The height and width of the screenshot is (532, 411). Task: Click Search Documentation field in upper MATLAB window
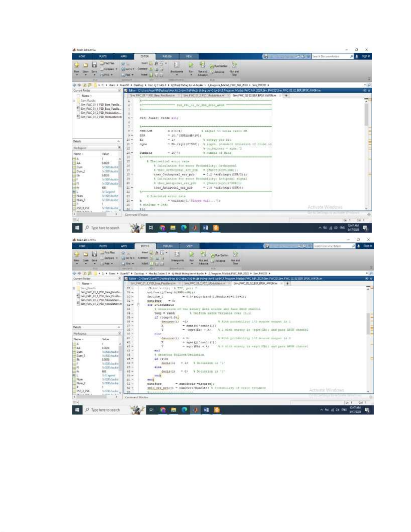330,56
